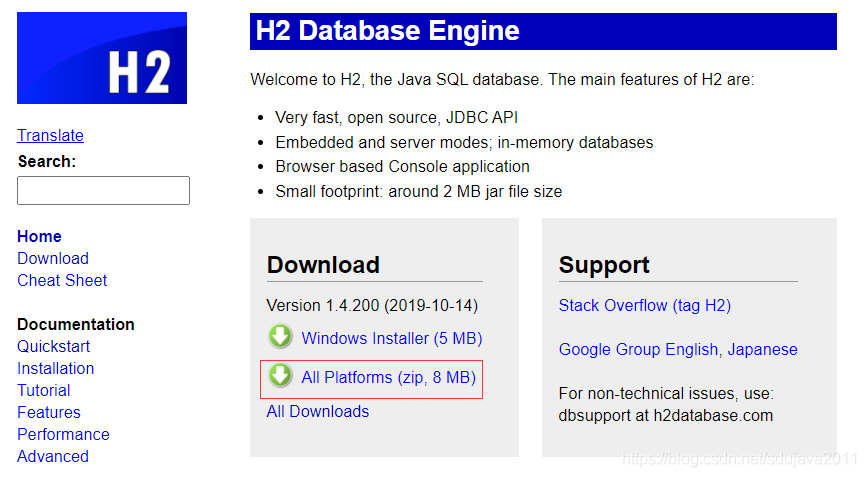The image size is (866, 477).
Task: Click 'For non-technical issues, use:' text
Action: tap(666, 394)
